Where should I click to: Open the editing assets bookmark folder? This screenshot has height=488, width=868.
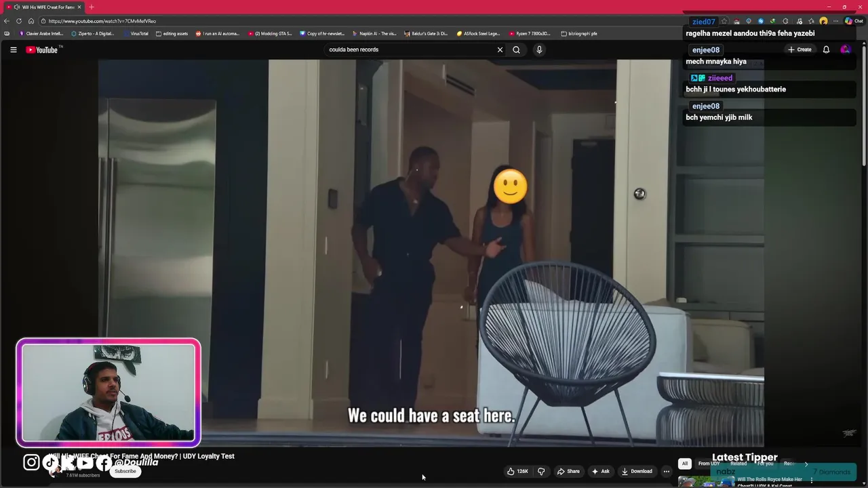(x=172, y=33)
